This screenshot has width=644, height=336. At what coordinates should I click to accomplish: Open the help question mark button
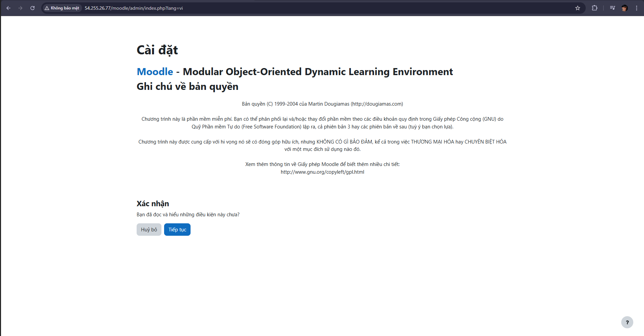[x=627, y=322]
